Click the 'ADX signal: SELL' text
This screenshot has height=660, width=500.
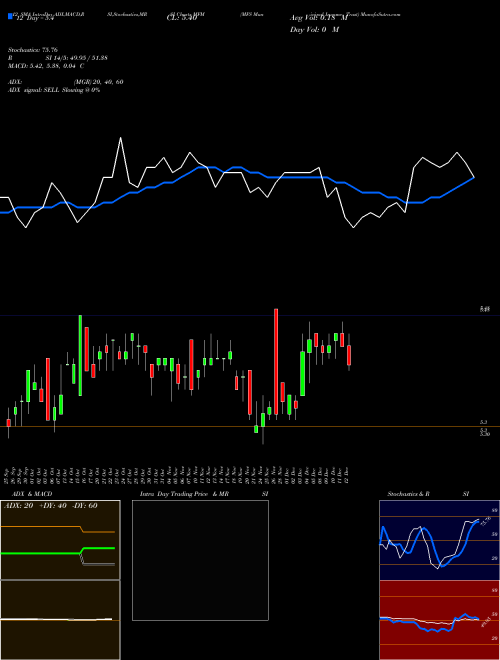(x=34, y=90)
